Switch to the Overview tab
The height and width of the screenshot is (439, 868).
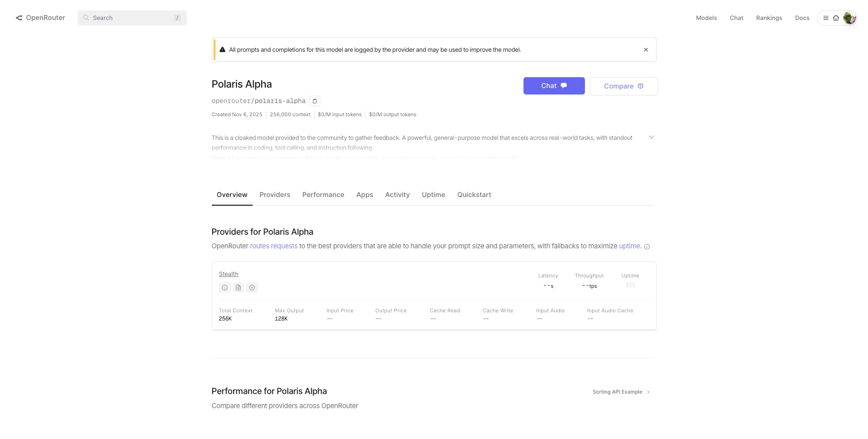click(x=232, y=195)
